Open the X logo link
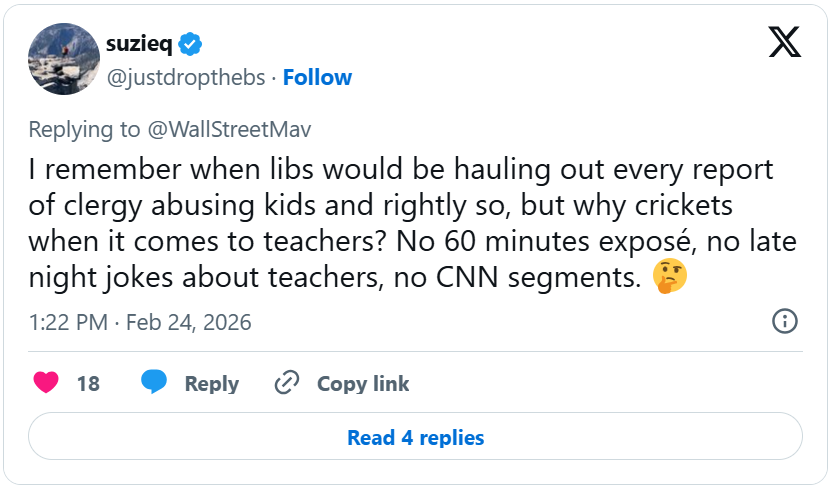The image size is (835, 496). pyautogui.click(x=783, y=42)
